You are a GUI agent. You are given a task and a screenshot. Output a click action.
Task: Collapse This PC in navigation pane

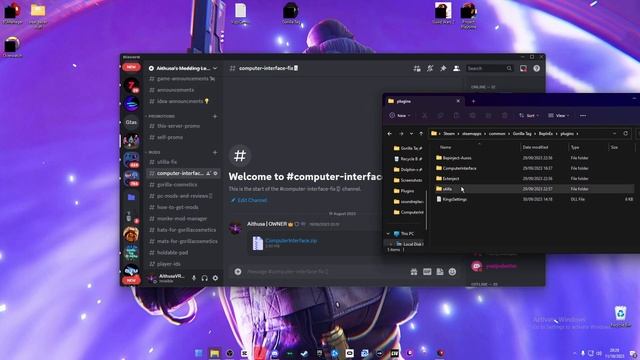[x=388, y=234]
